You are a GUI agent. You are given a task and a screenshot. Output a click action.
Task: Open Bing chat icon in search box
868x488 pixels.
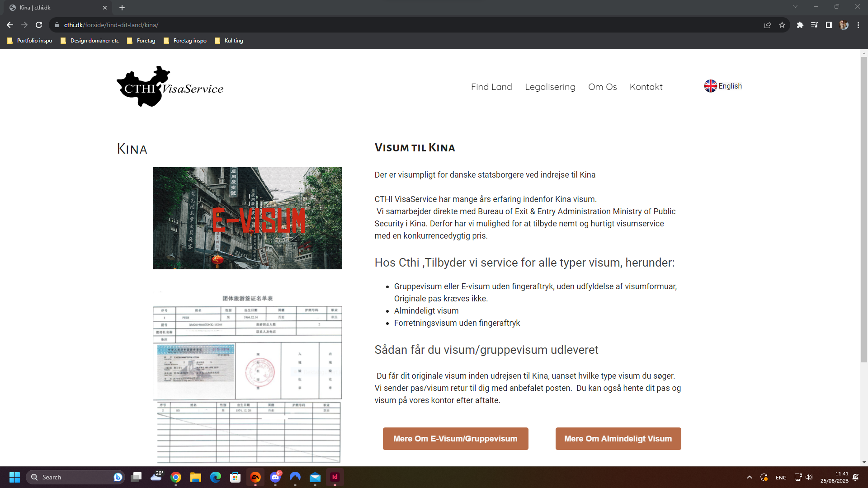tap(118, 477)
